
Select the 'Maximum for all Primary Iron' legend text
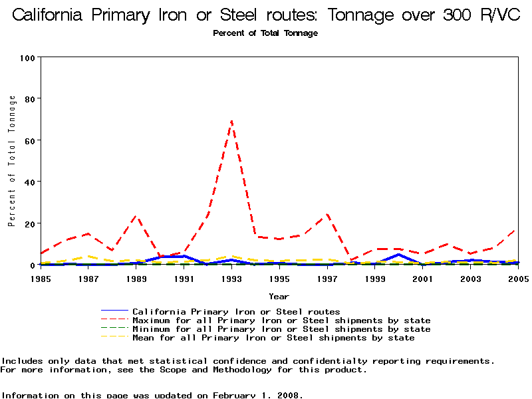click(x=281, y=321)
